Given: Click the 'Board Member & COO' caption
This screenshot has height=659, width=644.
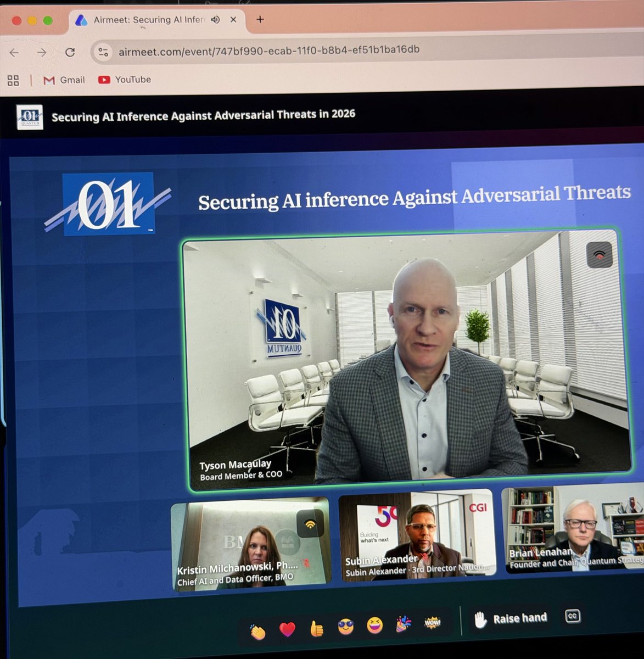Looking at the screenshot, I should 241,476.
